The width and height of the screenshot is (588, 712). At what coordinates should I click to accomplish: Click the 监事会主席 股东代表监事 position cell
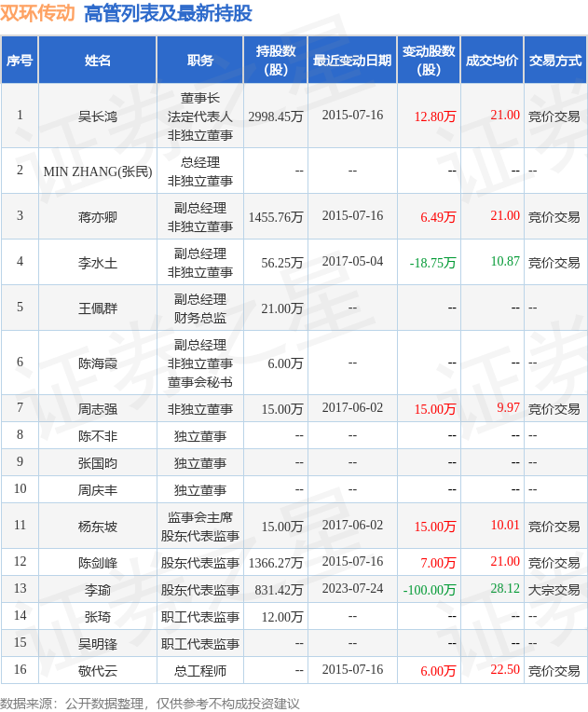pyautogui.click(x=200, y=527)
